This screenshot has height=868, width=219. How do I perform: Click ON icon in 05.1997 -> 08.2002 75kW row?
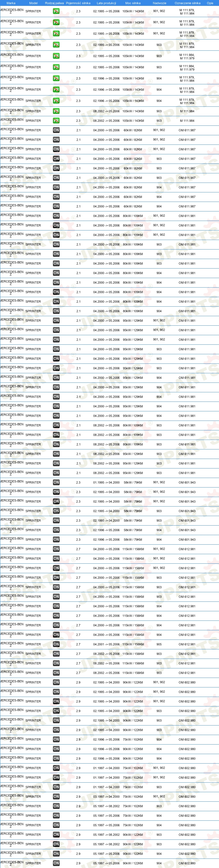tap(56, 806)
